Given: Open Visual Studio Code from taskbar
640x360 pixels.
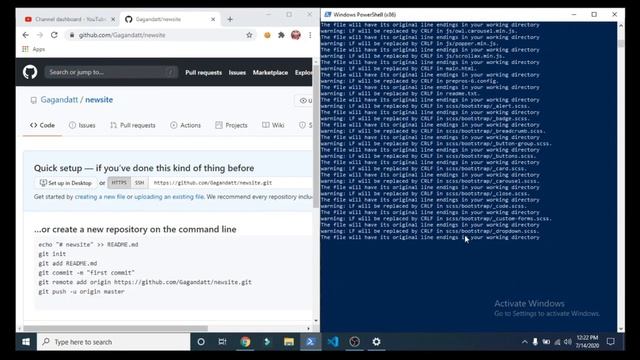Looking at the screenshot, I should [x=333, y=342].
